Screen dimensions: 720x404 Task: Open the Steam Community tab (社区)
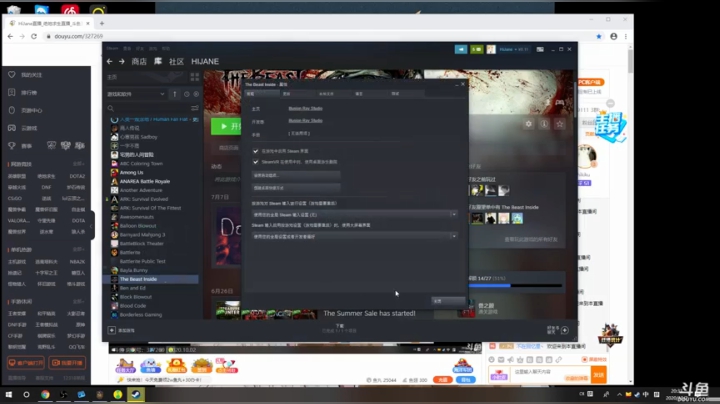[x=176, y=62]
